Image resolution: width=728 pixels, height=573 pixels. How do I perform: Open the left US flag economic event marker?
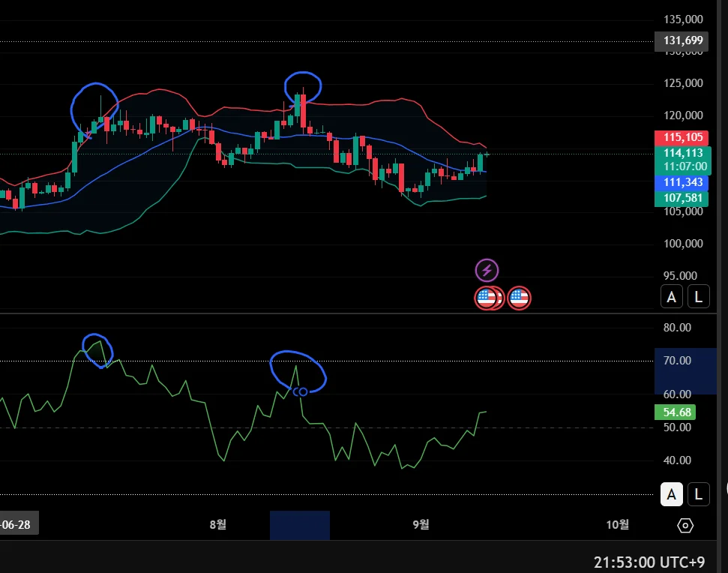coord(486,298)
